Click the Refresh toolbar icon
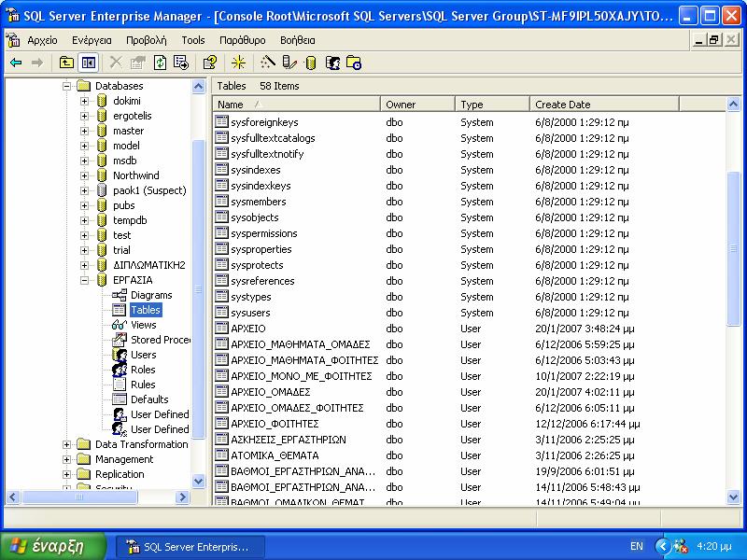 pyautogui.click(x=160, y=63)
